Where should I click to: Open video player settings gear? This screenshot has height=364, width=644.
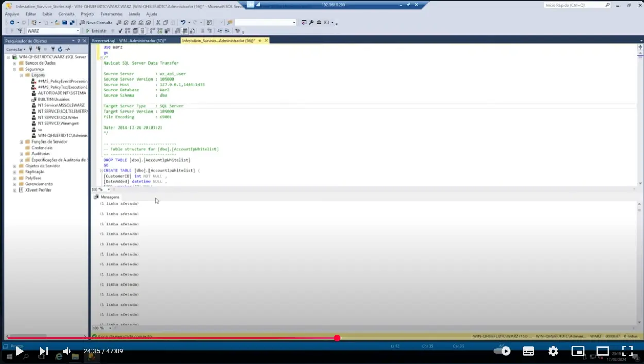(x=553, y=351)
